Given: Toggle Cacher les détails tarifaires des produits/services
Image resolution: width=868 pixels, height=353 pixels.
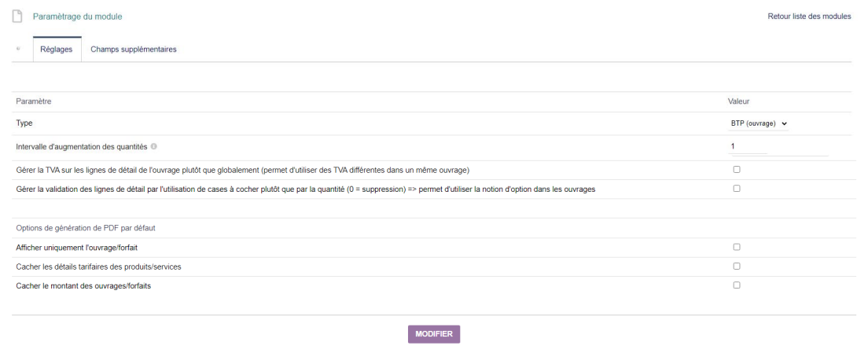Looking at the screenshot, I should pos(736,267).
